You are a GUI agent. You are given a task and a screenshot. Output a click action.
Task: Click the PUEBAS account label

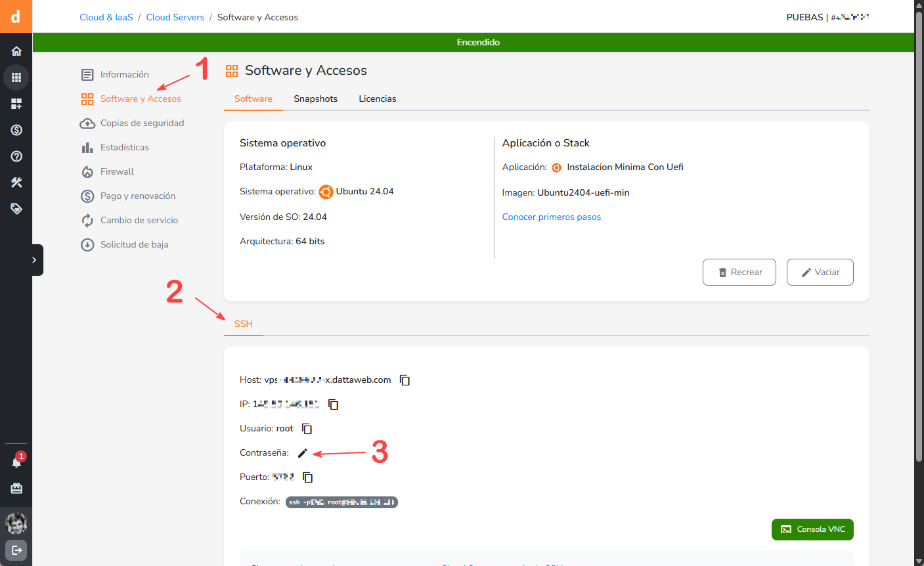click(x=804, y=17)
